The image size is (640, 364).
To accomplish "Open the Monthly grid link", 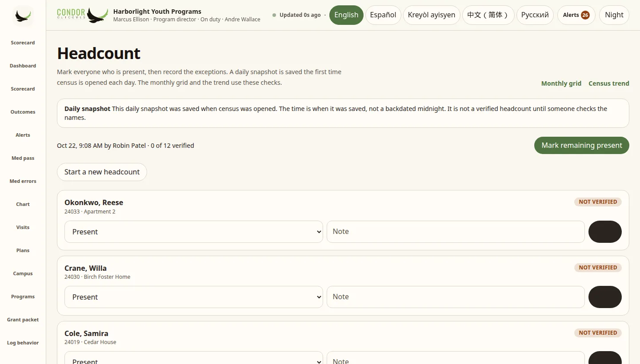I will tap(561, 83).
